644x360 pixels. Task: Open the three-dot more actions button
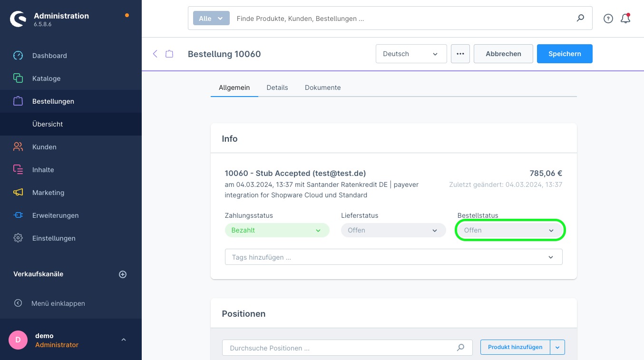point(460,54)
